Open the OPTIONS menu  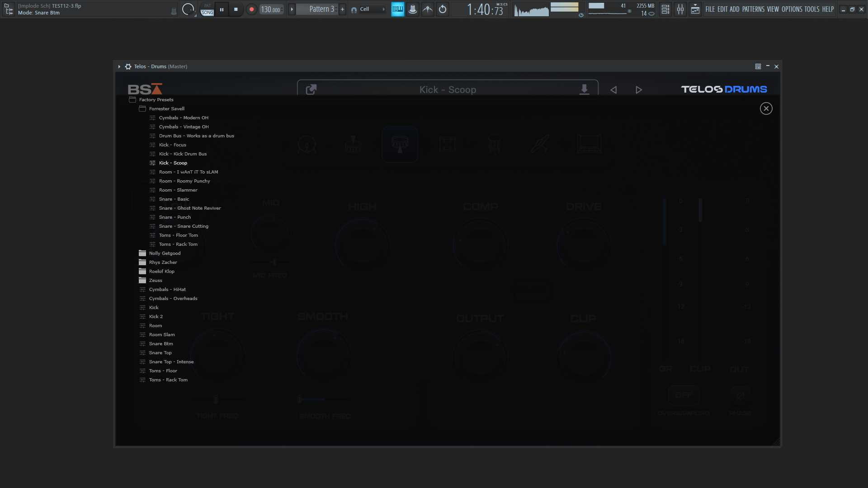click(792, 9)
